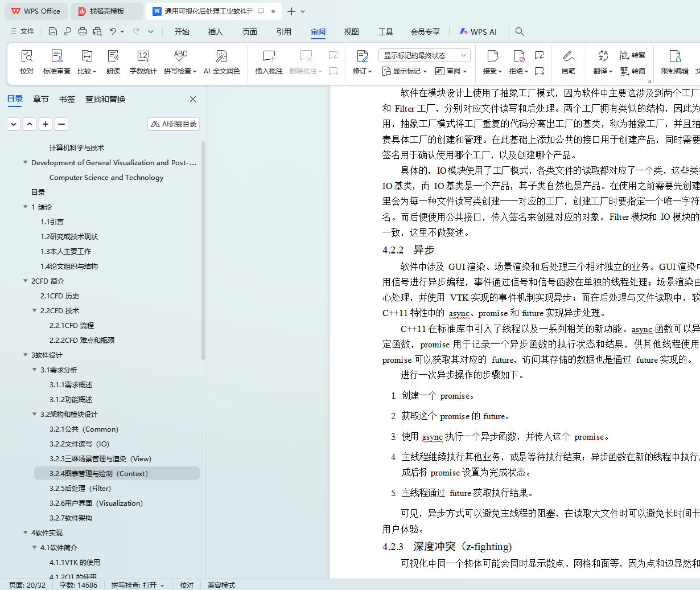This screenshot has height=590, width=700.
Task: Collapse the 2.2CFD 技术 node
Action: point(34,310)
